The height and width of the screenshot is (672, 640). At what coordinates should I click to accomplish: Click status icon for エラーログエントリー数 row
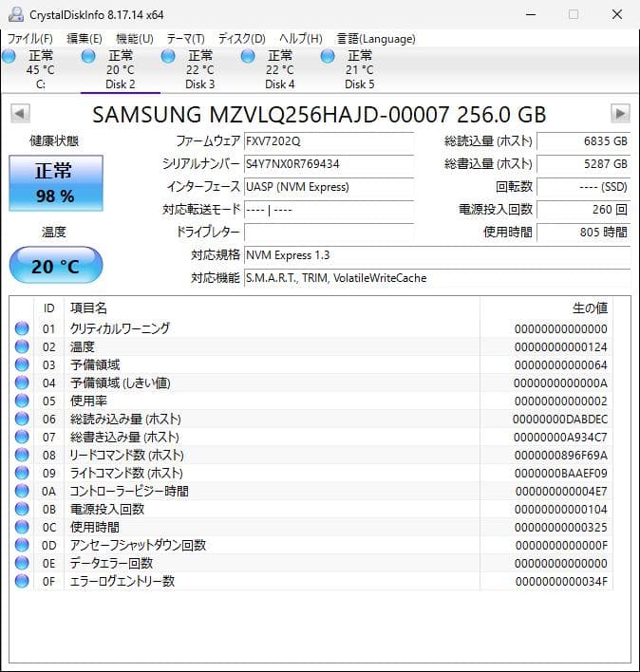click(22, 581)
